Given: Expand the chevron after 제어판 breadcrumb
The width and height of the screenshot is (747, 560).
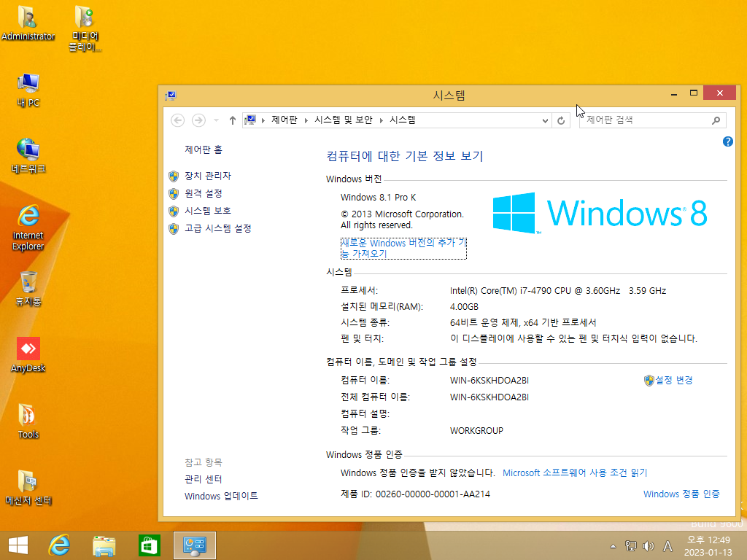Looking at the screenshot, I should tap(306, 120).
